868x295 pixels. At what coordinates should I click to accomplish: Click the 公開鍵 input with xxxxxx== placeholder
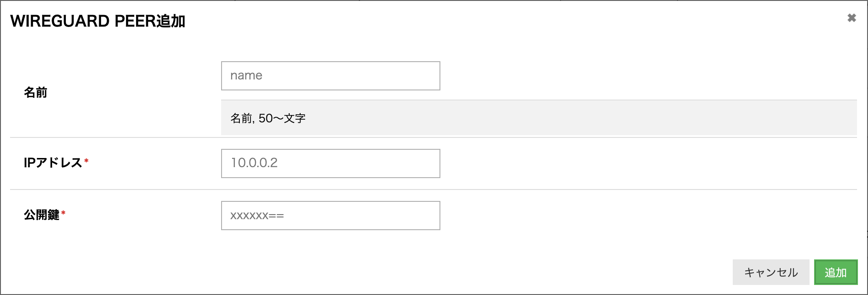330,215
